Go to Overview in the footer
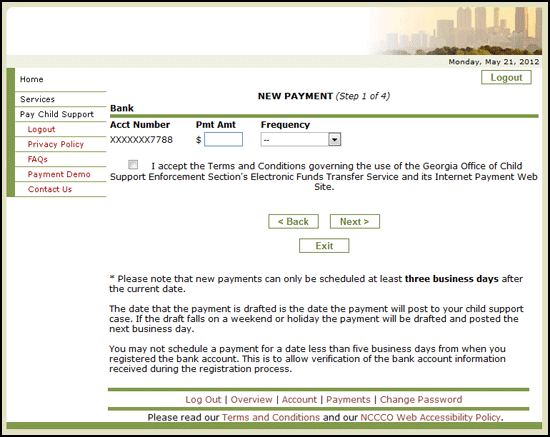Image resolution: width=550 pixels, height=437 pixels. pos(251,399)
